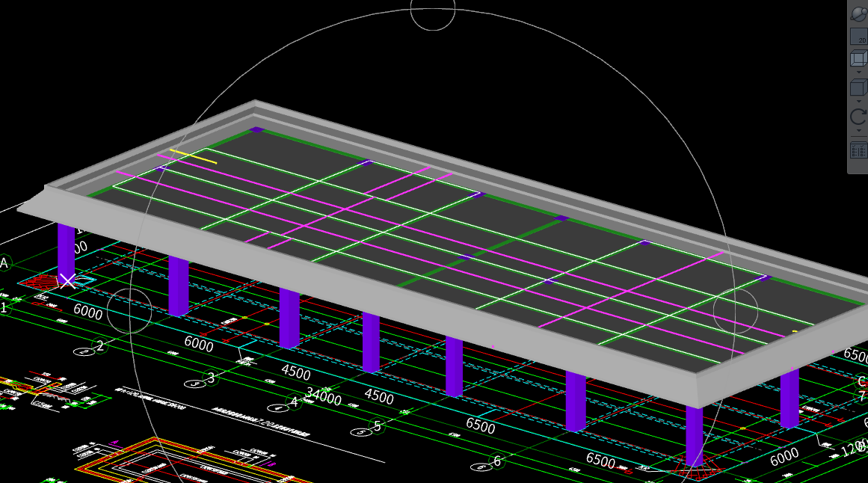Click the 34000 overall dimension text
The width and height of the screenshot is (868, 483).
pos(323,396)
